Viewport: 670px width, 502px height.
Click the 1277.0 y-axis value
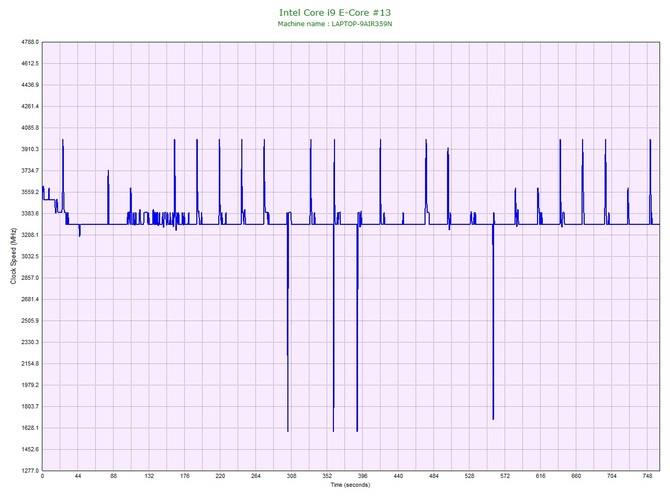[30, 470]
